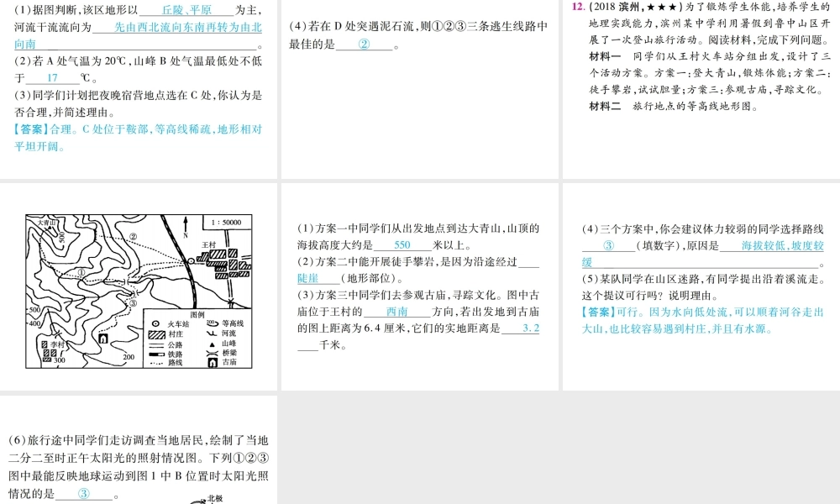
Task: Click the answer line 【答案】可行。因为水向低处流
Action: [703, 312]
